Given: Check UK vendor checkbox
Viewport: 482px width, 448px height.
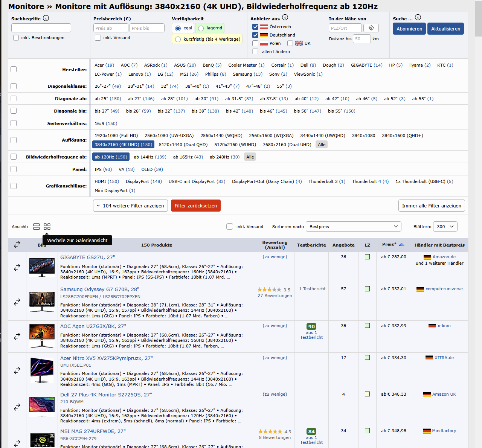Looking at the screenshot, I should point(290,43).
